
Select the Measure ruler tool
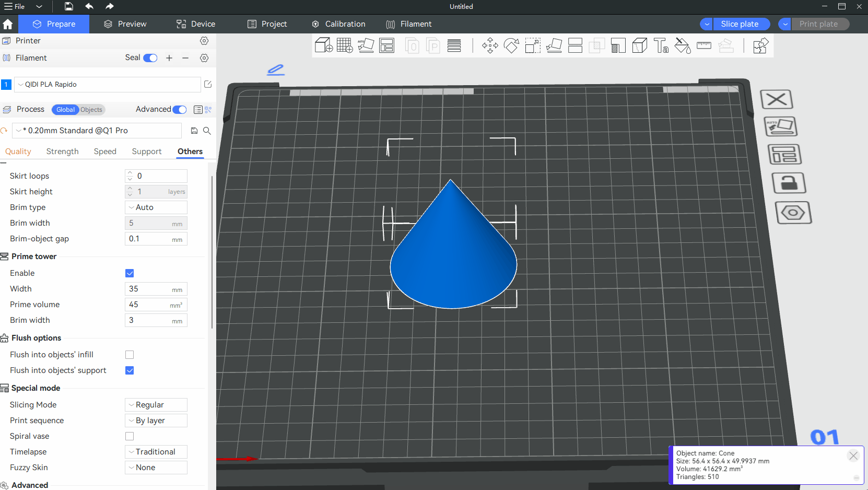[x=703, y=45]
